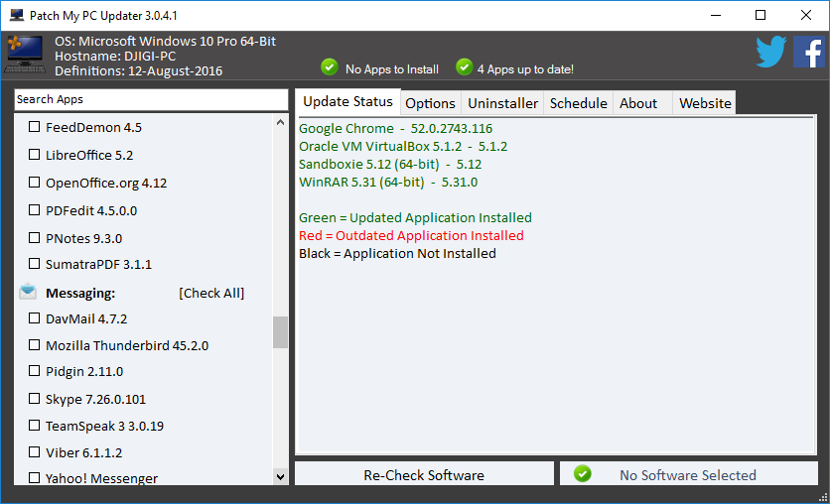Tick the SumatraPDF 3.1.1 checkbox

click(34, 263)
